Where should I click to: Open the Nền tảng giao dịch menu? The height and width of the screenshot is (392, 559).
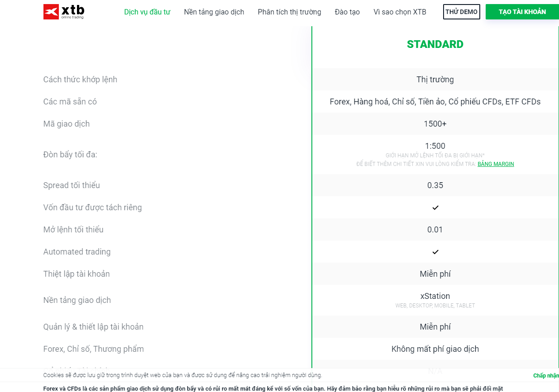[214, 12]
